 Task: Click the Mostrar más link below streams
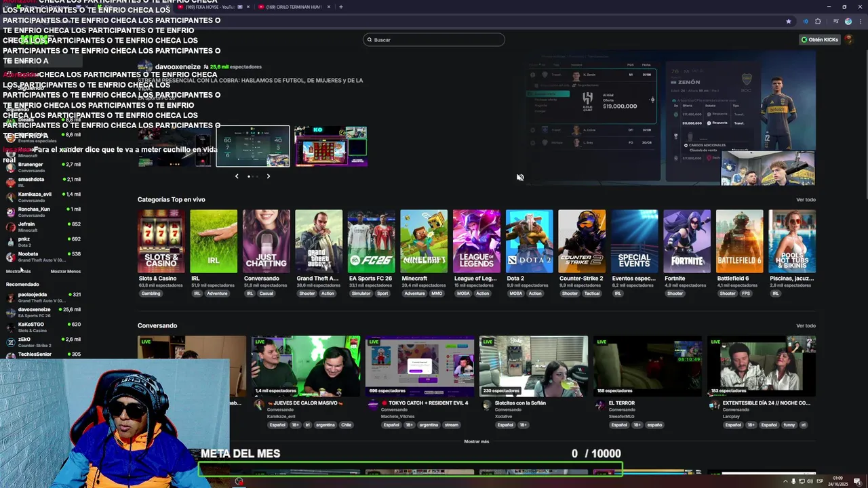tap(476, 441)
